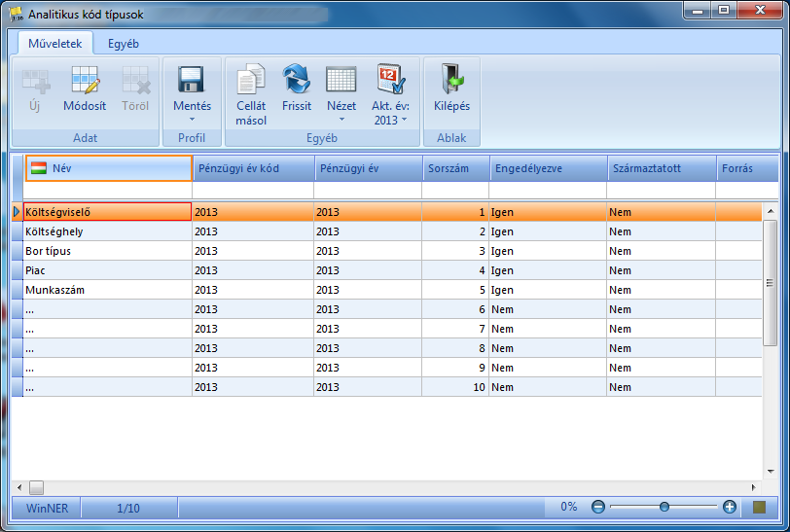Switch to the Egyéb ribbon tab

click(x=123, y=44)
